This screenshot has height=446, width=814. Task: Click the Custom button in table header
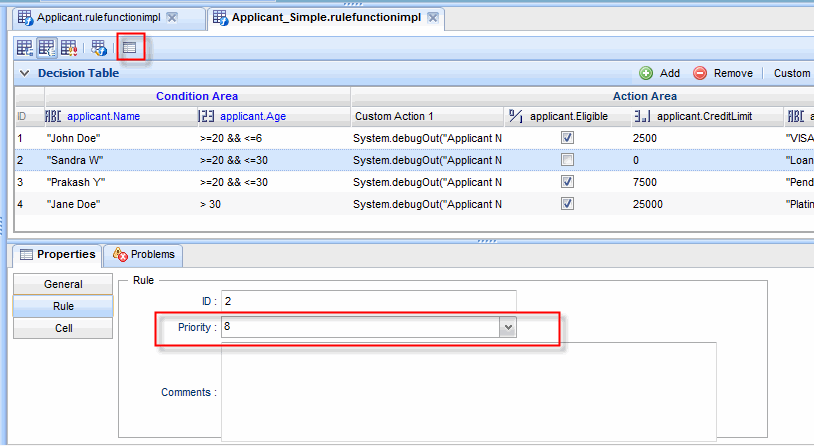[791, 73]
